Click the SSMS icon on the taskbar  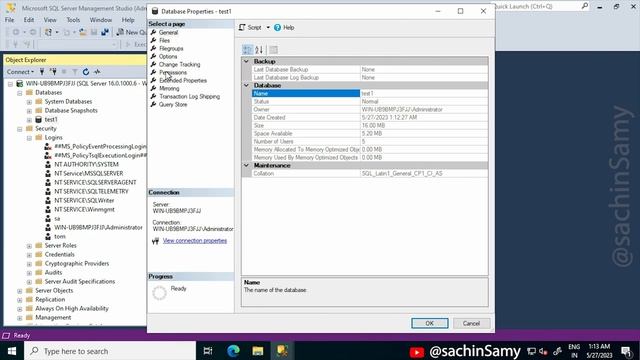click(282, 351)
